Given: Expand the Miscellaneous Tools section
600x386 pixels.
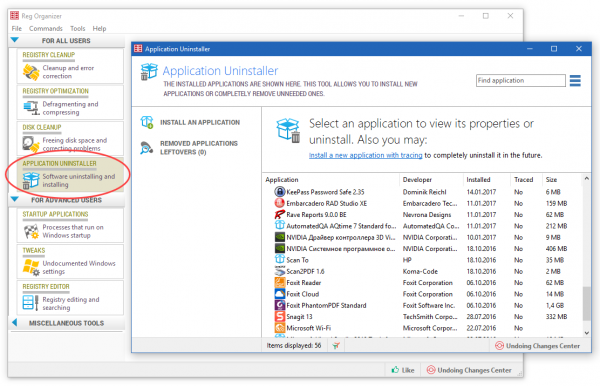Looking at the screenshot, I should click(x=15, y=322).
